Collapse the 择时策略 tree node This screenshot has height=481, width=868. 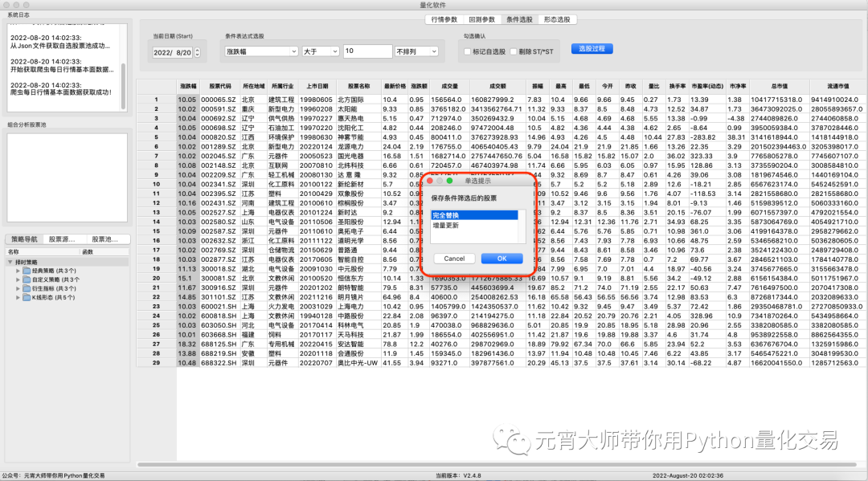point(10,262)
